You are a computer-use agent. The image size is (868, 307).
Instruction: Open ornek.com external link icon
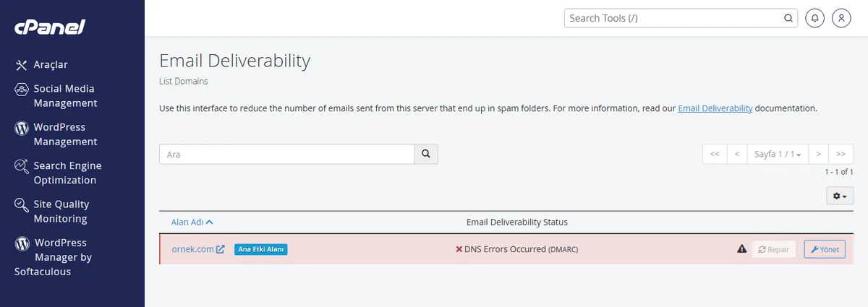pyautogui.click(x=221, y=249)
